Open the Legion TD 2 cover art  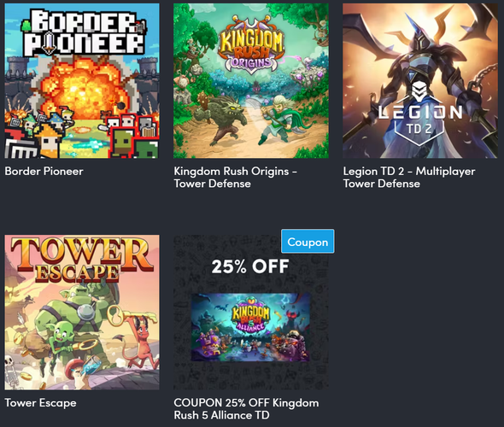pos(420,80)
